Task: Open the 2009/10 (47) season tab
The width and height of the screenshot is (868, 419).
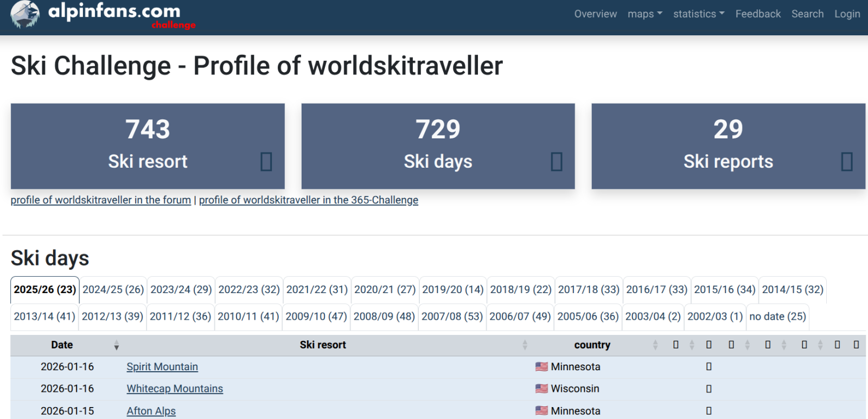Action: point(316,316)
